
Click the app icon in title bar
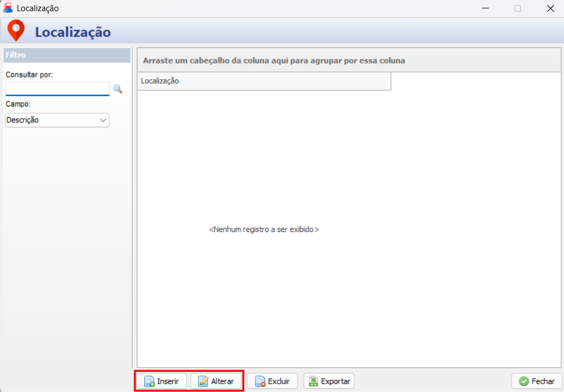(8, 8)
